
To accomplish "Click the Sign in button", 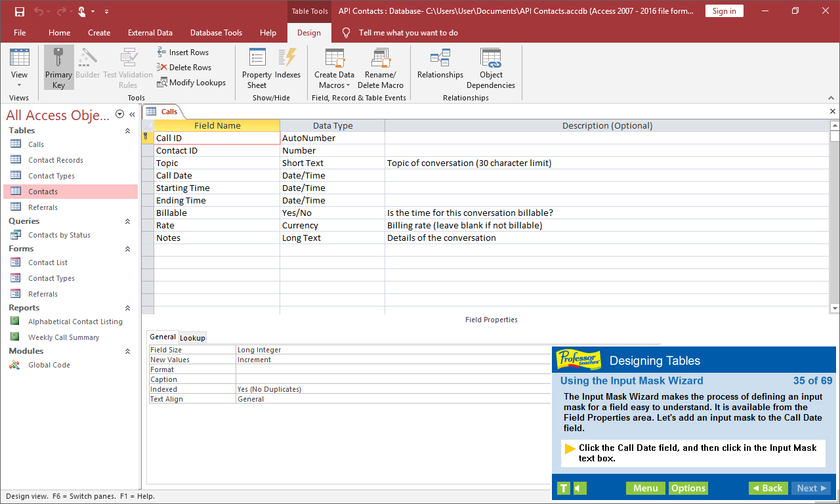I will (x=724, y=10).
